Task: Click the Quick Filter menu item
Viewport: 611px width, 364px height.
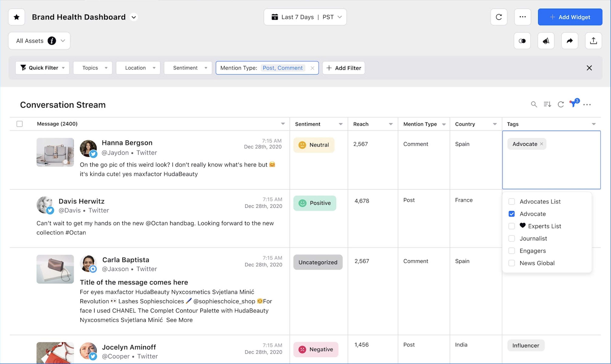Action: (42, 68)
